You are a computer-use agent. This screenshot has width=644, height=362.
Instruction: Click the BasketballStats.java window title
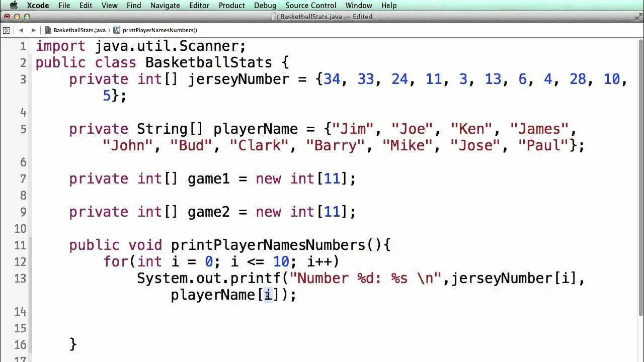pyautogui.click(x=311, y=17)
